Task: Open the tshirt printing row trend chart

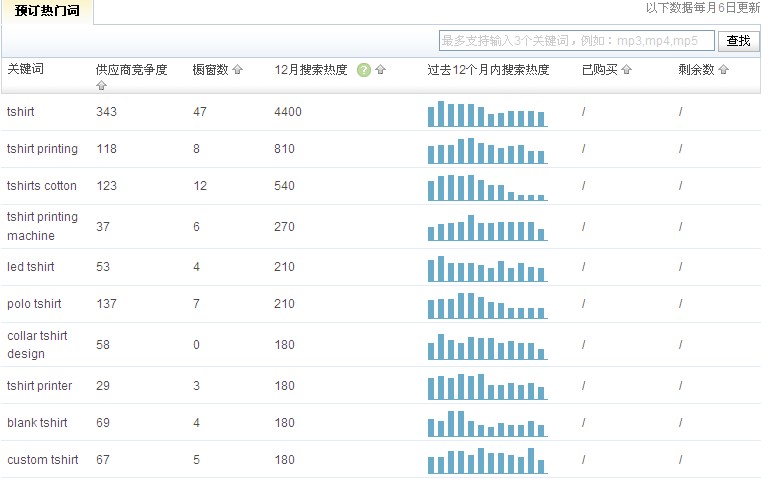Action: [488, 151]
